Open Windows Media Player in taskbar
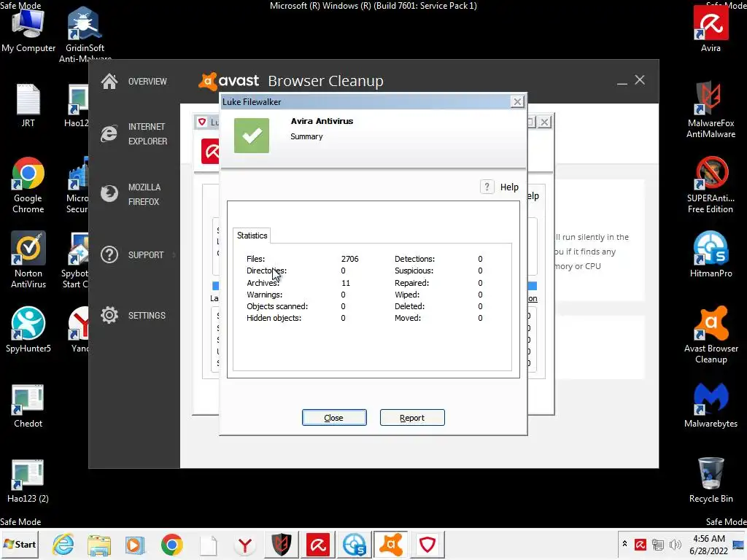The height and width of the screenshot is (560, 747). (x=135, y=544)
